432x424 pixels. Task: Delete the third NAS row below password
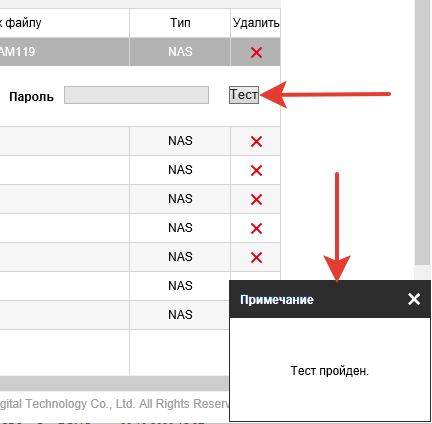click(256, 199)
